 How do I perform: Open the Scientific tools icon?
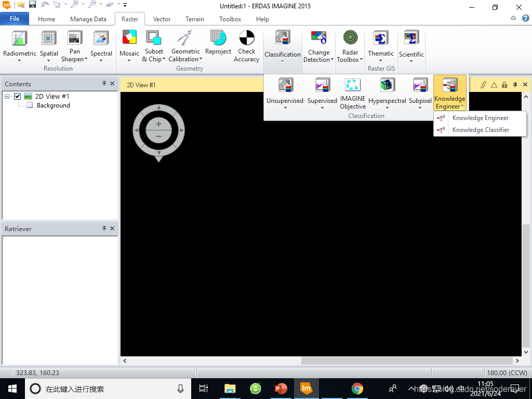coord(411,38)
